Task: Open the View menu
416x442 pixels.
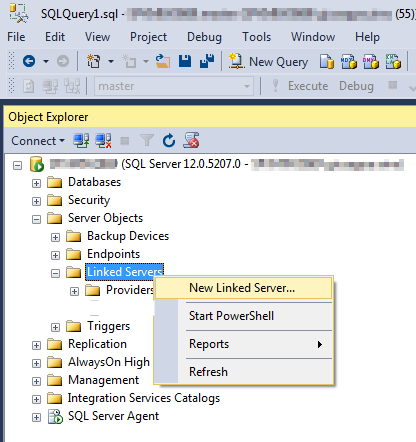Action: (97, 37)
